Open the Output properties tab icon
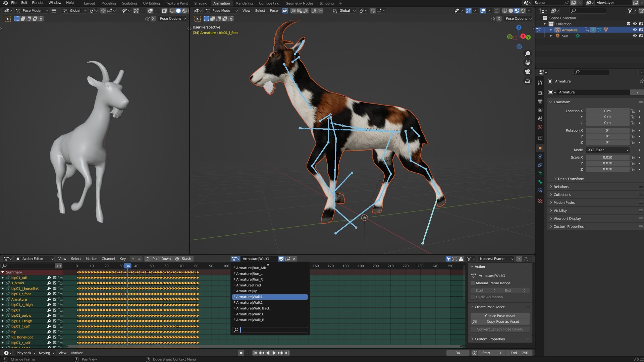The height and width of the screenshot is (362, 644). [x=540, y=102]
